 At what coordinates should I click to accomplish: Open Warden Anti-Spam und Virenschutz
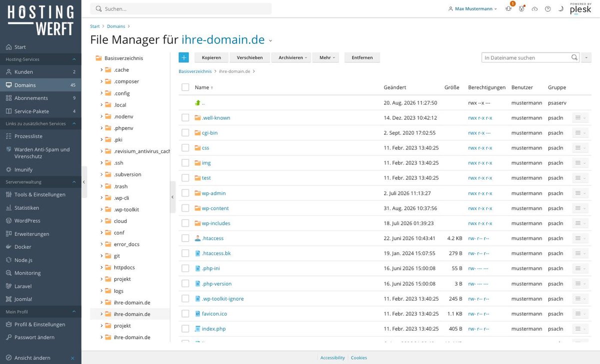(40, 152)
